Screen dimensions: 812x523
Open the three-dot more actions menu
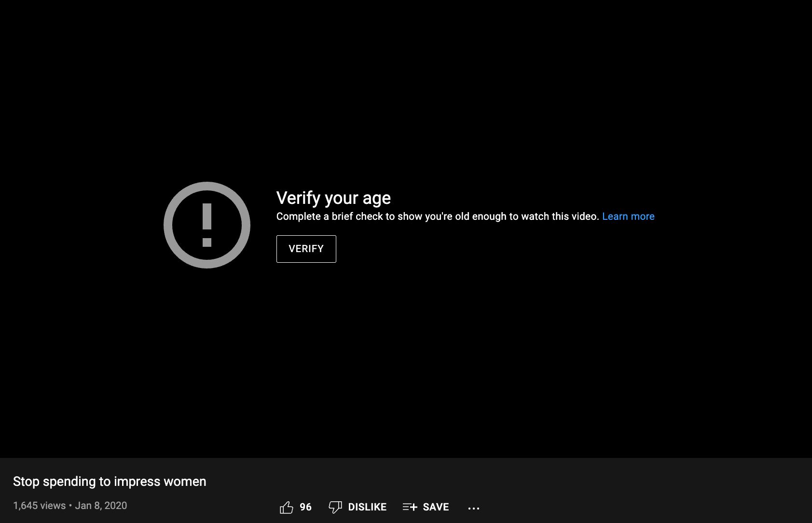474,508
